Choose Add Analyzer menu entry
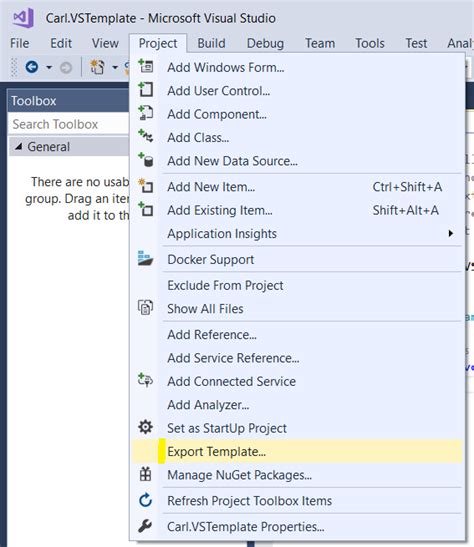This screenshot has width=474, height=547. pos(297,404)
